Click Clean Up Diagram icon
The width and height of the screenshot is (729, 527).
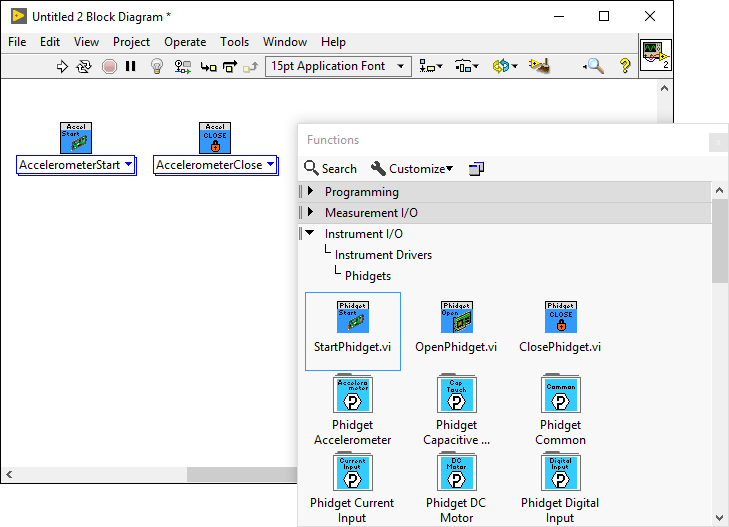pyautogui.click(x=539, y=66)
